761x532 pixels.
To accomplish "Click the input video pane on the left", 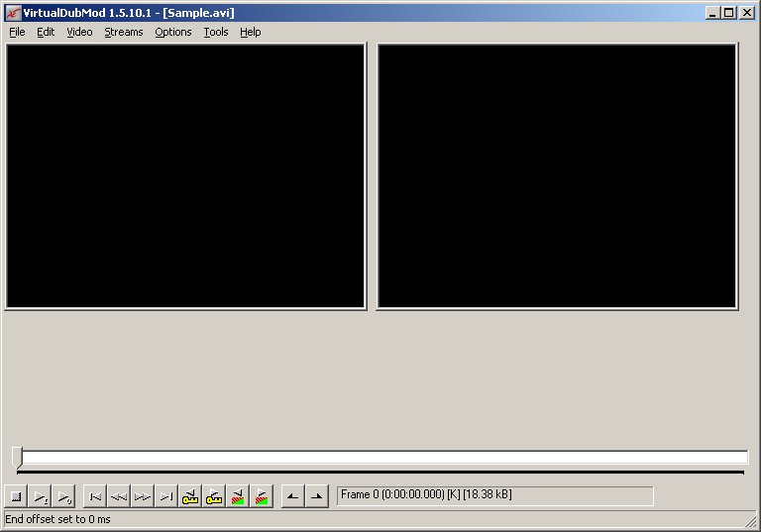I will (x=185, y=176).
